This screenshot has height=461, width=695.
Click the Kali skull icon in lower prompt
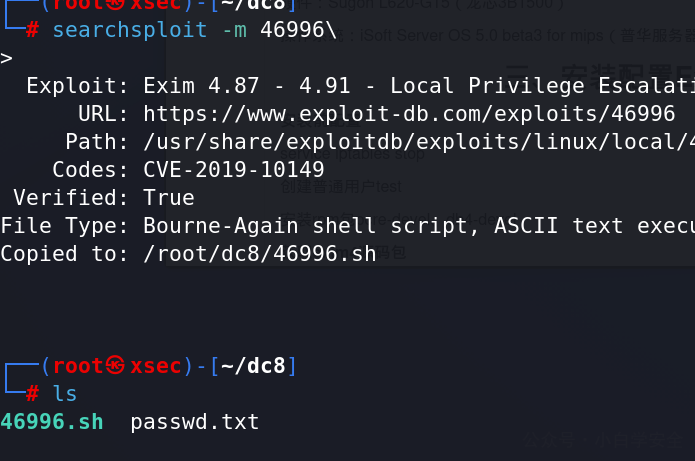(x=115, y=365)
